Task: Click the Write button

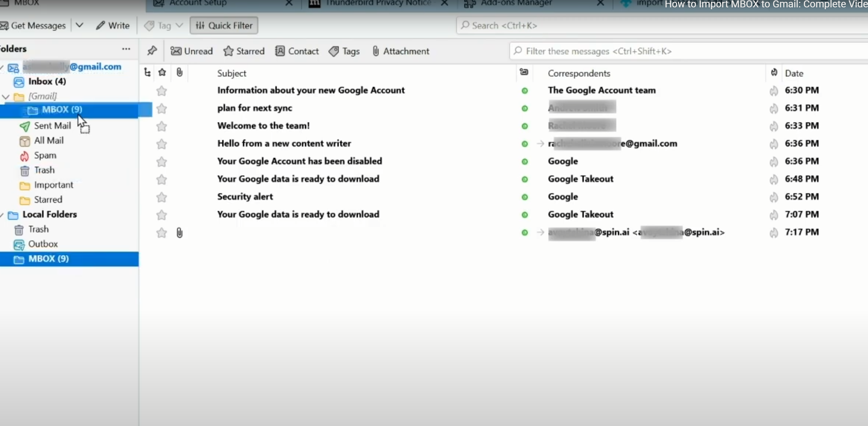Action: click(113, 25)
